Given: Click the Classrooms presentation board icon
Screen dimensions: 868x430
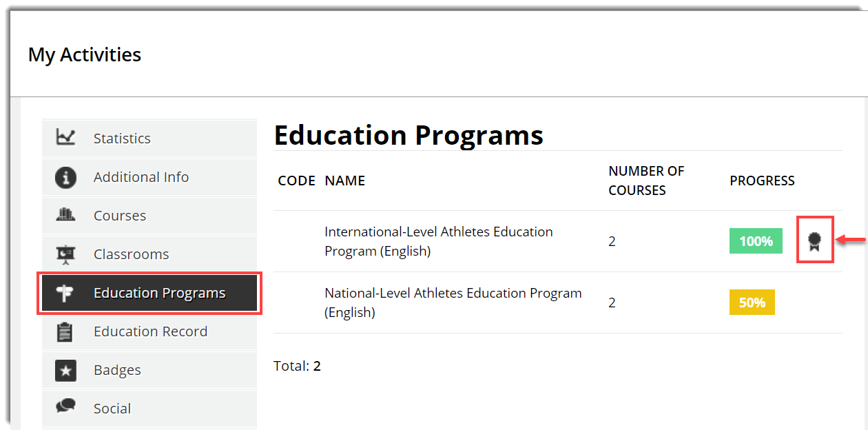Looking at the screenshot, I should [x=65, y=254].
